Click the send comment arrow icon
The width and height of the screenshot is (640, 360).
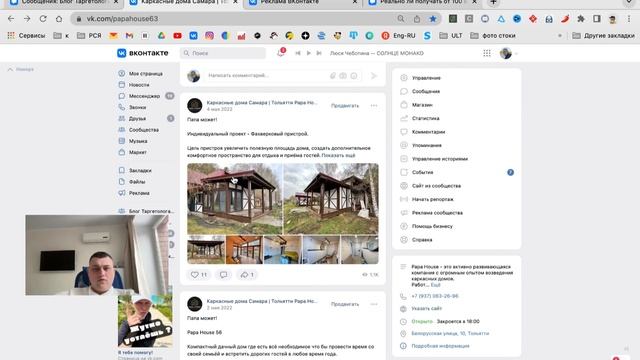(x=373, y=76)
